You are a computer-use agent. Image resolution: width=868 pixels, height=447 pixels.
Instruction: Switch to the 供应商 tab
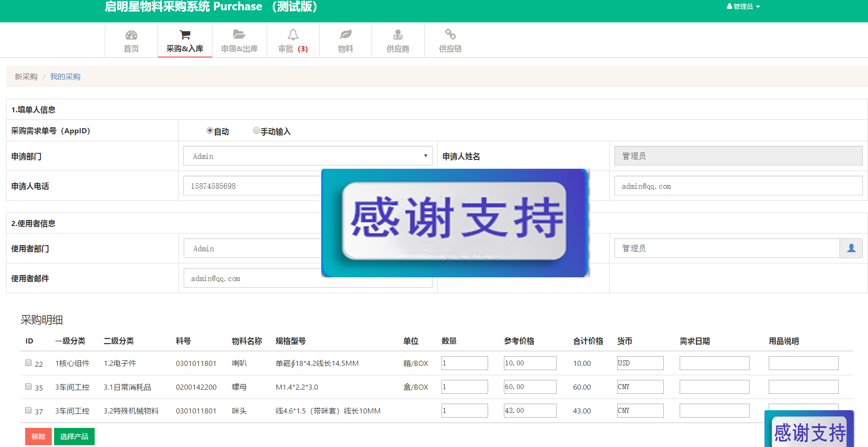(x=398, y=40)
